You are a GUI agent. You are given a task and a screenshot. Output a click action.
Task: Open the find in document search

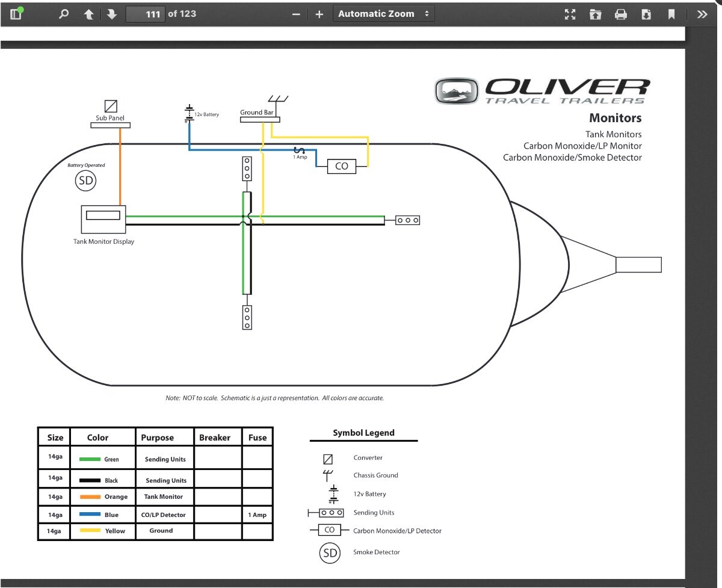tap(64, 14)
